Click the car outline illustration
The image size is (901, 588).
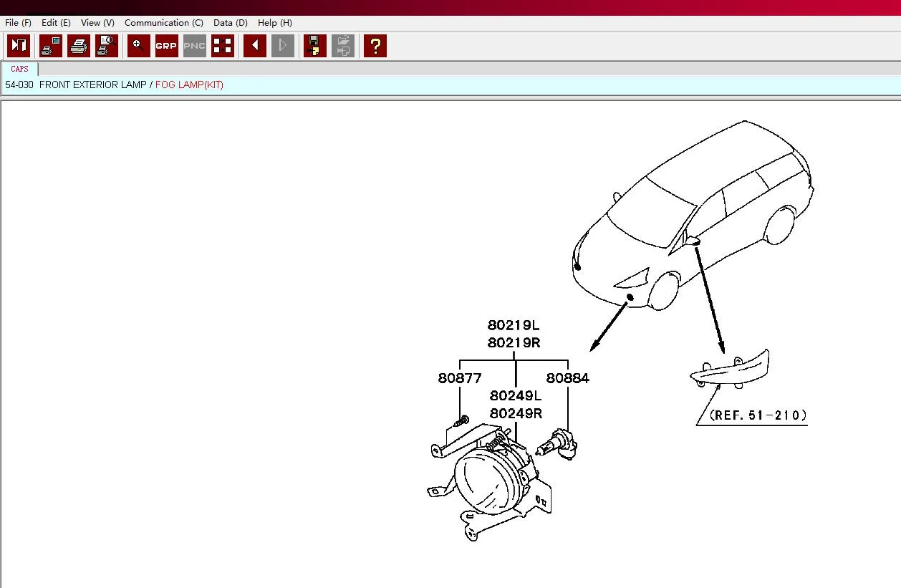pyautogui.click(x=693, y=215)
